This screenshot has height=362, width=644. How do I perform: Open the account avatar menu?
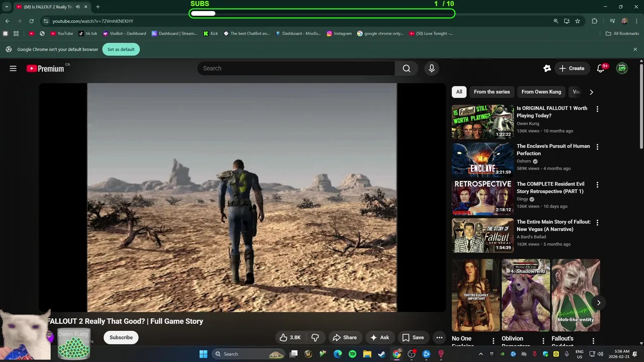click(x=622, y=68)
